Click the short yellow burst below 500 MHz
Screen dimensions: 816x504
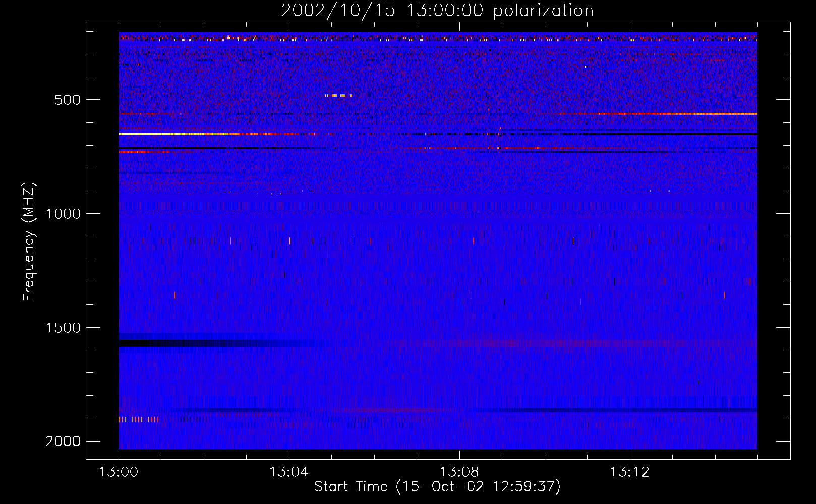[x=338, y=95]
